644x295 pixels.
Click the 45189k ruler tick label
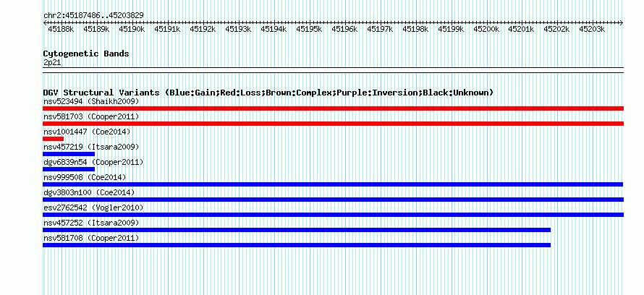[96, 29]
